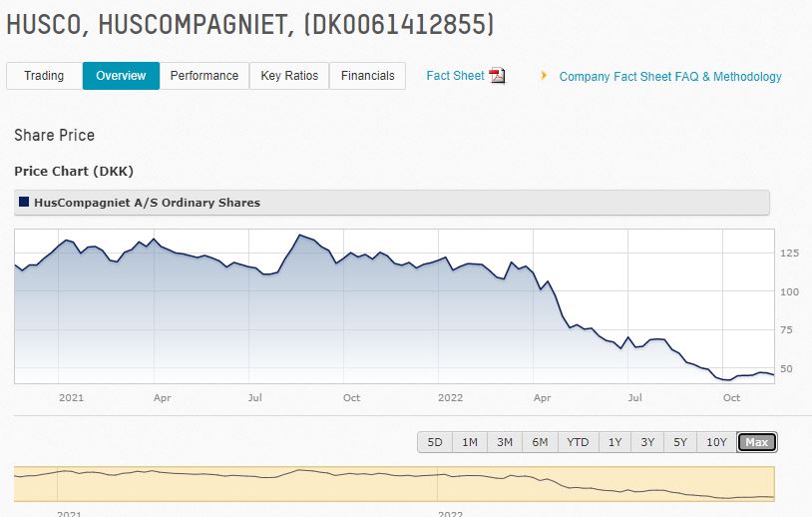Select the 10Y range button
The height and width of the screenshot is (517, 812).
716,442
